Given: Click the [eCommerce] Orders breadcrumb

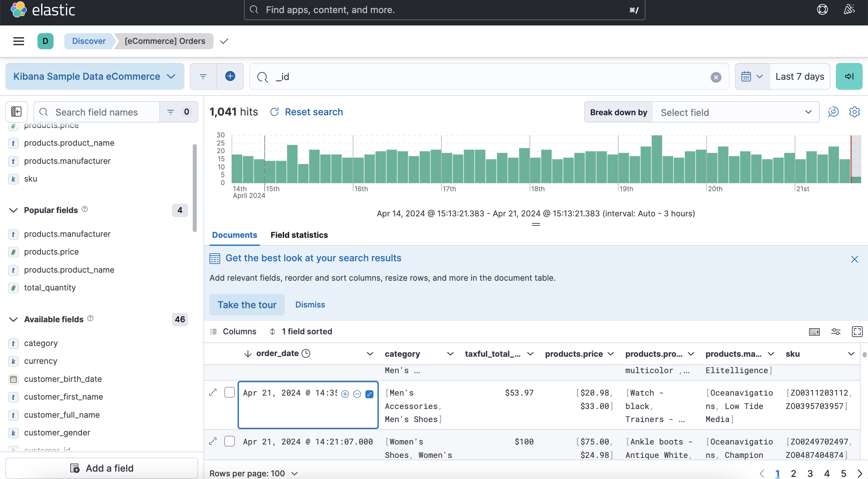Looking at the screenshot, I should (x=165, y=41).
